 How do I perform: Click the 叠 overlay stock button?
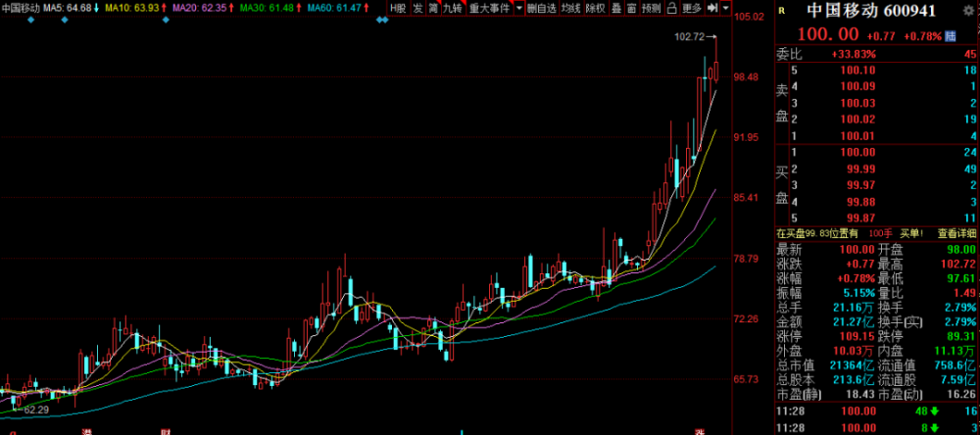pos(616,8)
